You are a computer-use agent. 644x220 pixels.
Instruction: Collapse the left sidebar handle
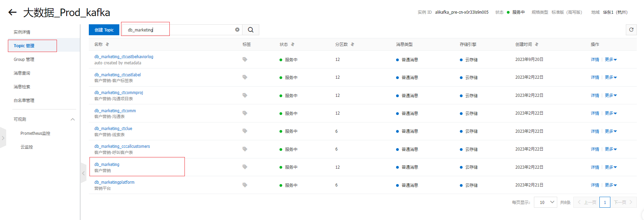[x=83, y=173]
